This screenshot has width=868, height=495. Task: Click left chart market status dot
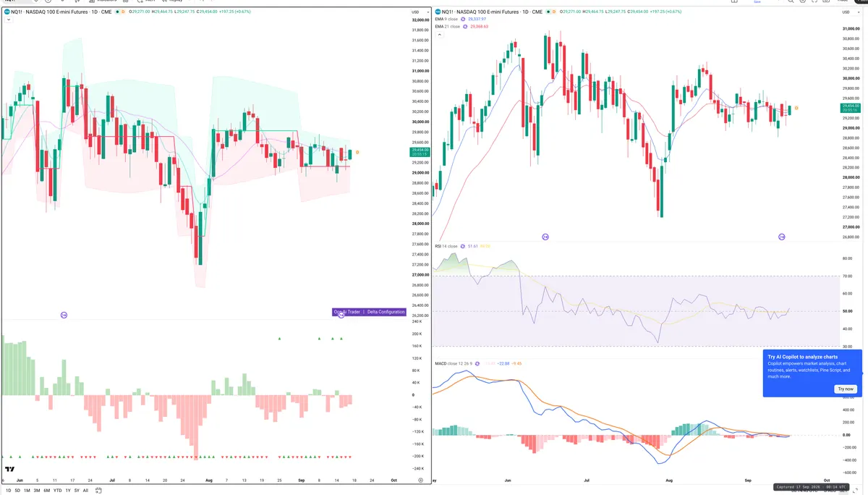coord(117,12)
